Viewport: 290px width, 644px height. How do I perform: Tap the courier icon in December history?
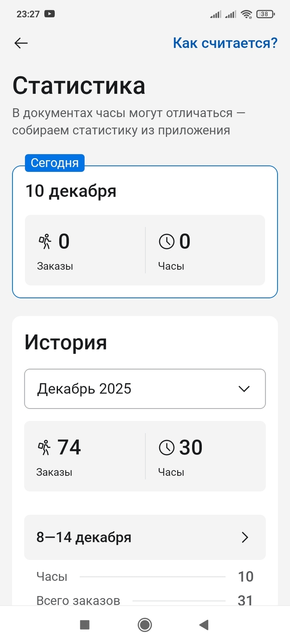tap(44, 447)
